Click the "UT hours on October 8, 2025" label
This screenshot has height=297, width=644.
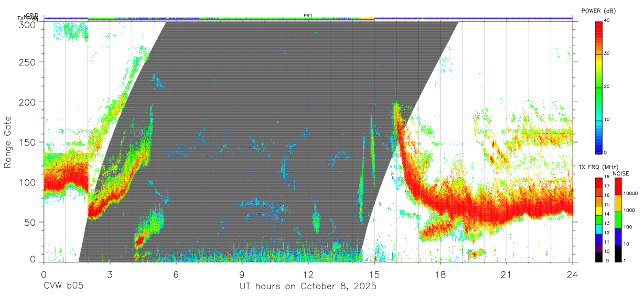tap(308, 287)
